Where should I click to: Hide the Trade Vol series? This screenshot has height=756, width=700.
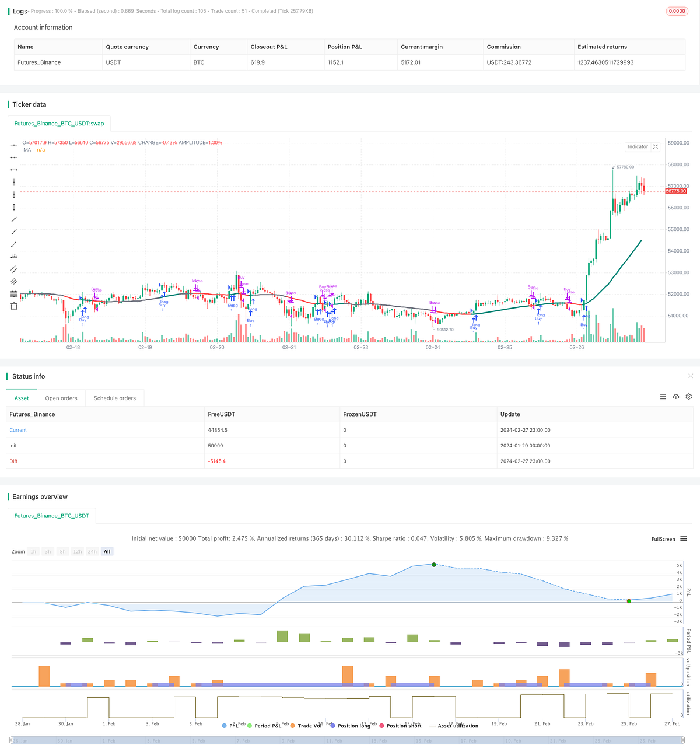[x=308, y=725]
